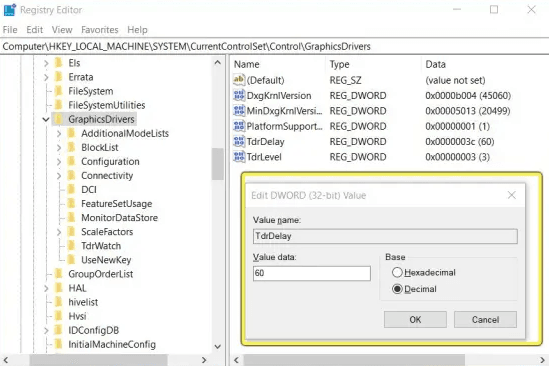Click the TdrLevel value name
The image size is (549, 366).
(x=264, y=157)
